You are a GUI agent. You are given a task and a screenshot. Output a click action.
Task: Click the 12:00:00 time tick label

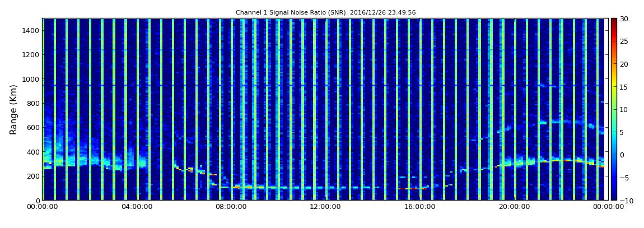[x=325, y=207]
